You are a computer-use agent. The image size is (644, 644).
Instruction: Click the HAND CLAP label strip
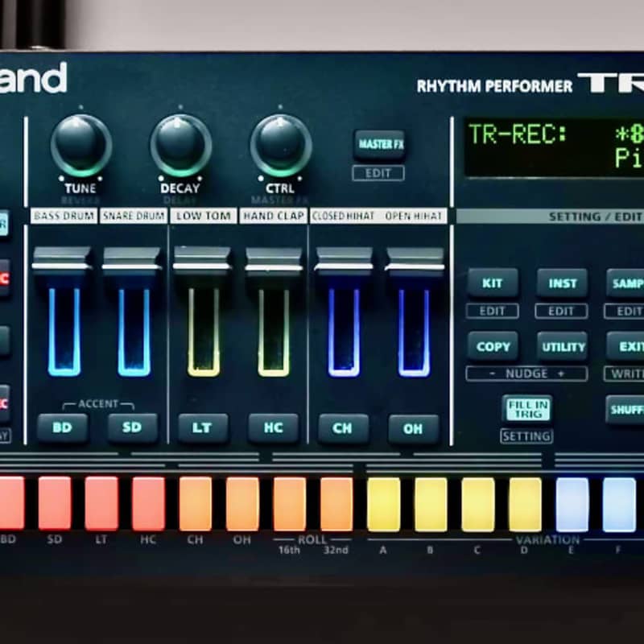click(x=274, y=216)
